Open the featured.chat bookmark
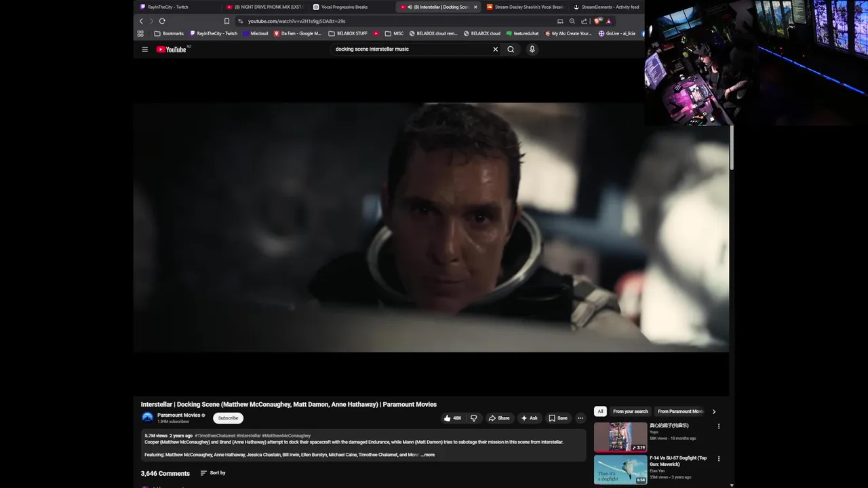This screenshot has height=488, width=868. tap(523, 33)
